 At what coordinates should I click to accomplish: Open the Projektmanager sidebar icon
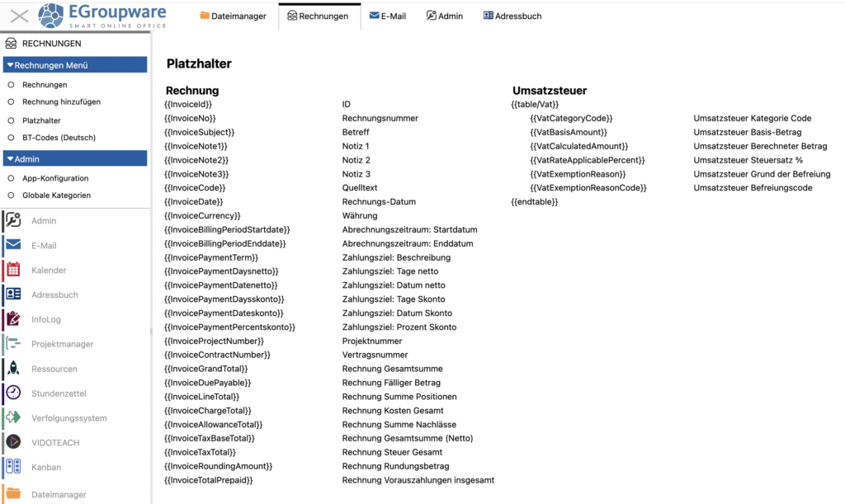pyautogui.click(x=13, y=344)
